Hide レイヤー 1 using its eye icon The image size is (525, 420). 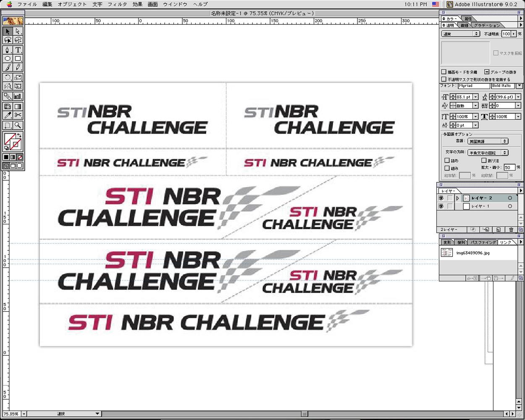[441, 206]
